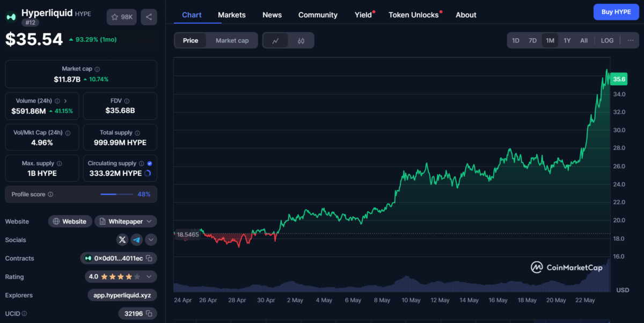This screenshot has width=644, height=323.
Task: Click the Buy HYPE button
Action: 616,12
